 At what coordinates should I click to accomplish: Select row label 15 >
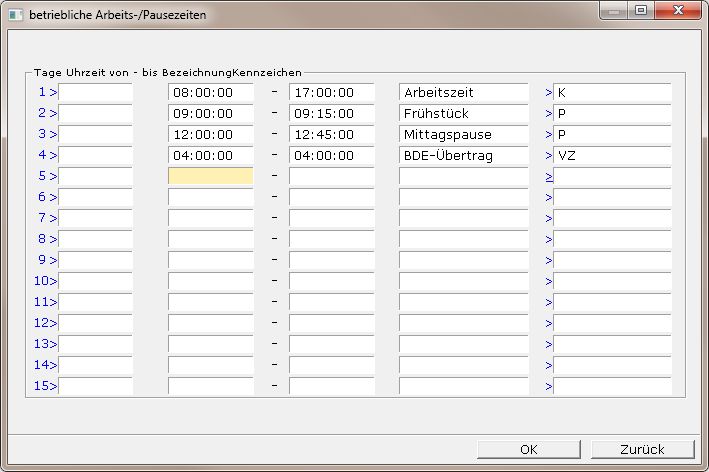(x=45, y=386)
